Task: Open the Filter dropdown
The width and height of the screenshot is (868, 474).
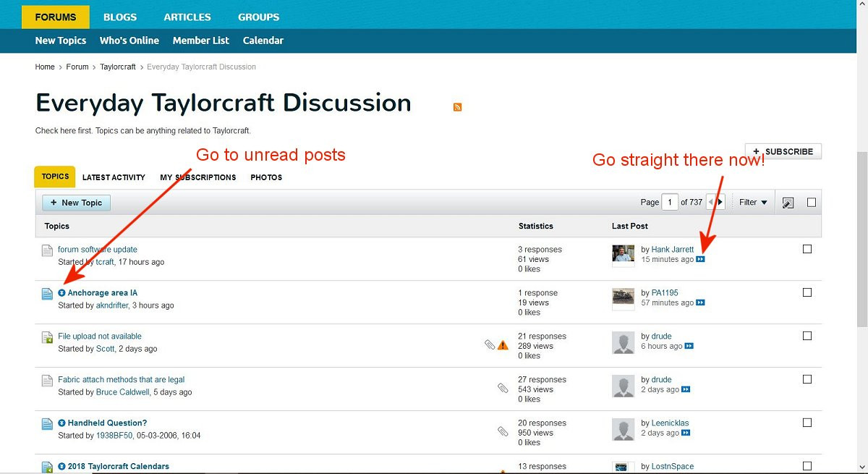Action: tap(753, 203)
